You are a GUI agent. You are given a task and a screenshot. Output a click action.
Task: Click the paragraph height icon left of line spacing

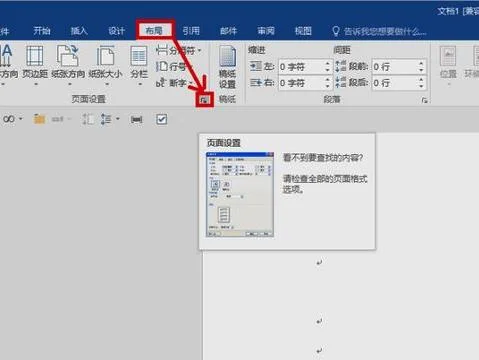pyautogui.click(x=88, y=119)
